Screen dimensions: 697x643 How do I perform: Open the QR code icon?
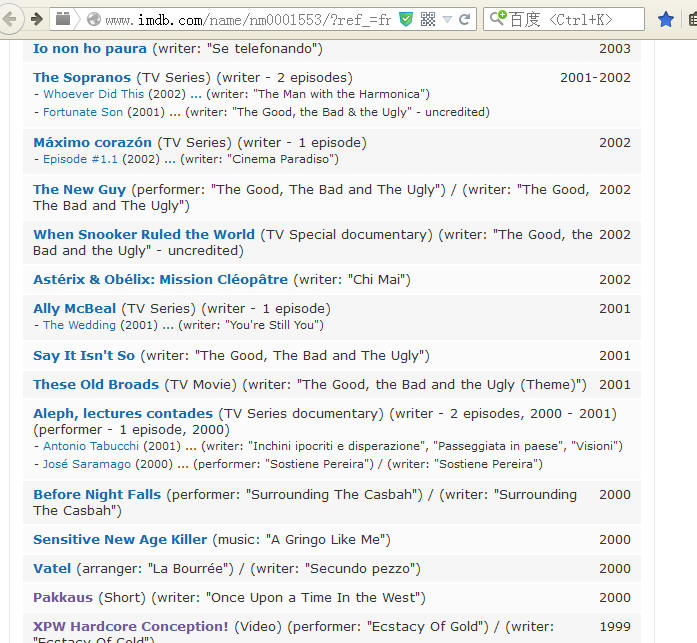tap(428, 19)
